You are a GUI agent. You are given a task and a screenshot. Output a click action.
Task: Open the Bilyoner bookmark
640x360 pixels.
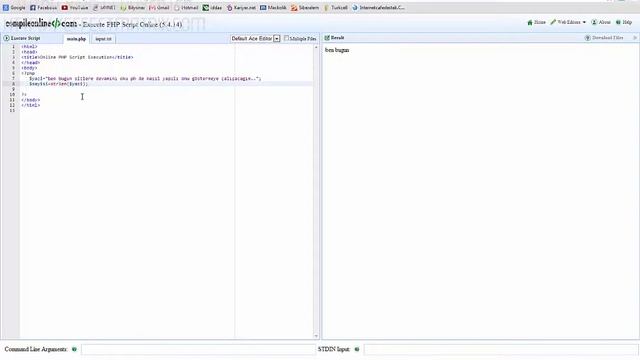click(133, 7)
